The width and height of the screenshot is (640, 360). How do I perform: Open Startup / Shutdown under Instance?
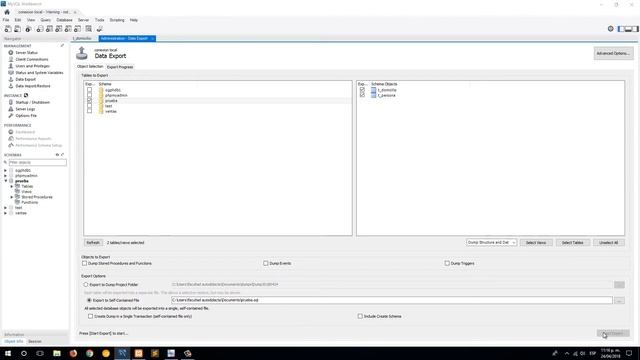pos(33,102)
